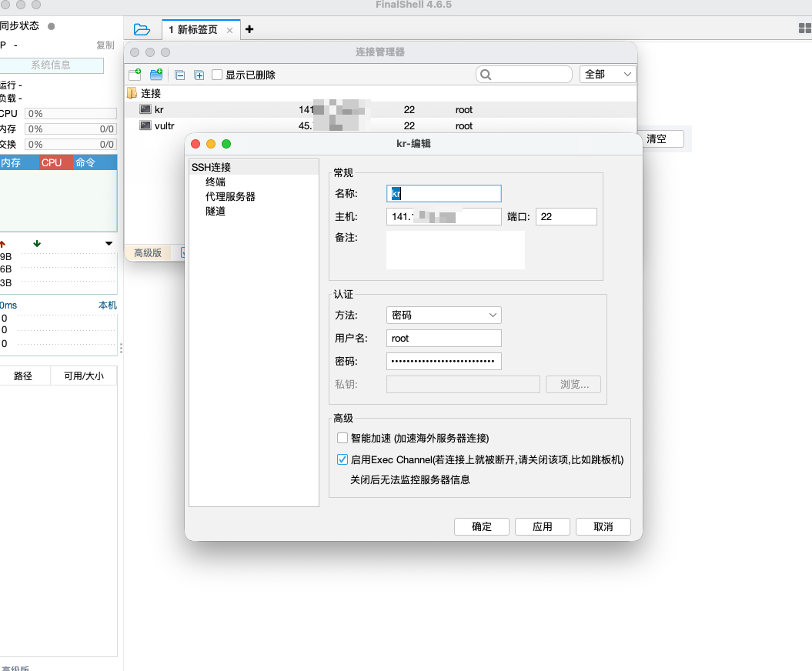Add a new tab with the plus icon
Viewport: 812px width, 671px height.
coord(249,29)
